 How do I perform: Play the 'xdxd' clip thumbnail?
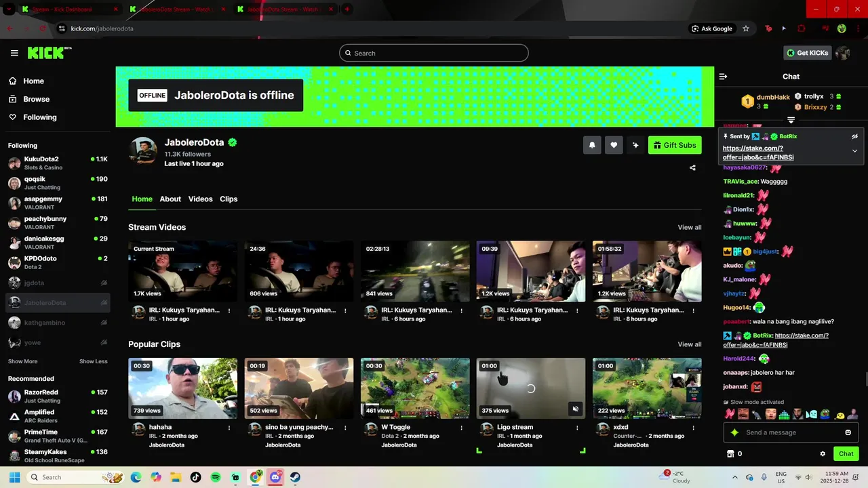tap(647, 388)
